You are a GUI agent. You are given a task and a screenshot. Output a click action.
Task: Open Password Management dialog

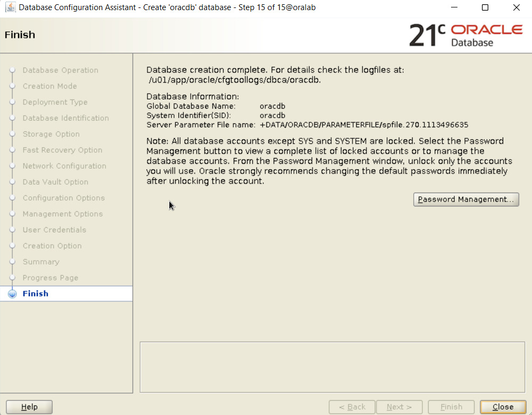[x=466, y=200]
